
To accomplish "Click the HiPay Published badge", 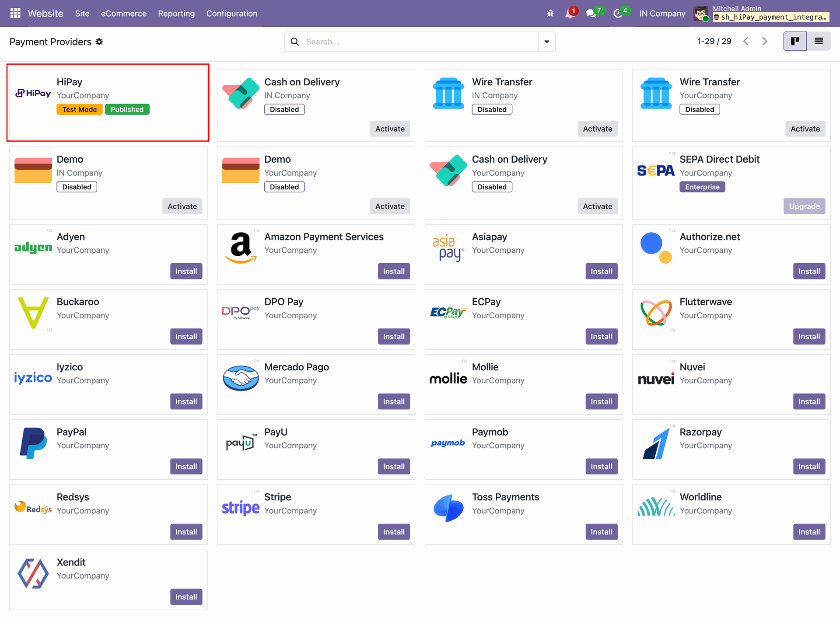I will click(x=127, y=109).
